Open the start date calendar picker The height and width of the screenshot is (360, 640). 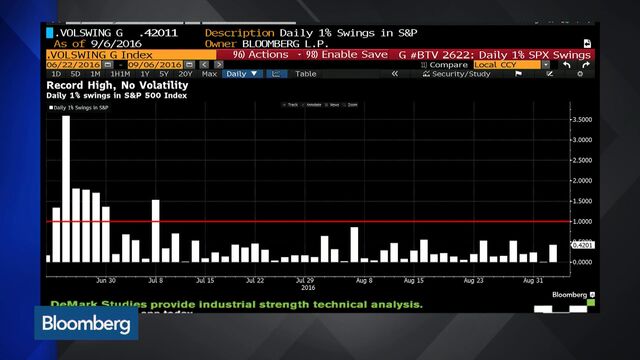(107, 65)
